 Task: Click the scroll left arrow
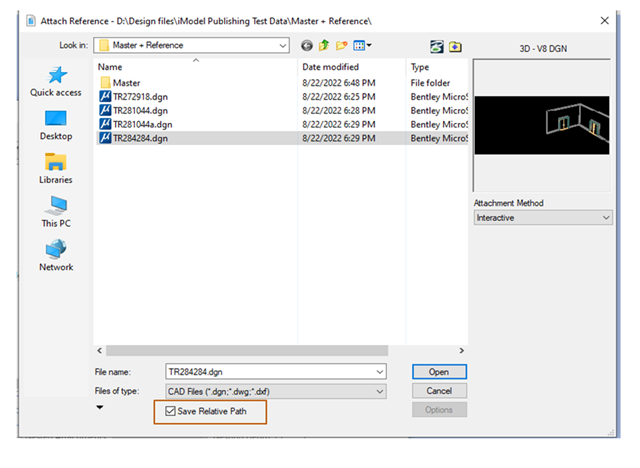(100, 350)
